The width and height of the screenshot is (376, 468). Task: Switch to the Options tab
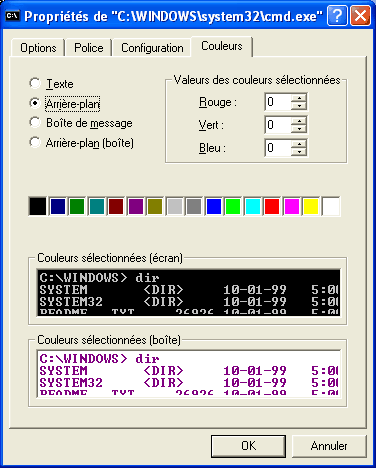(38, 48)
